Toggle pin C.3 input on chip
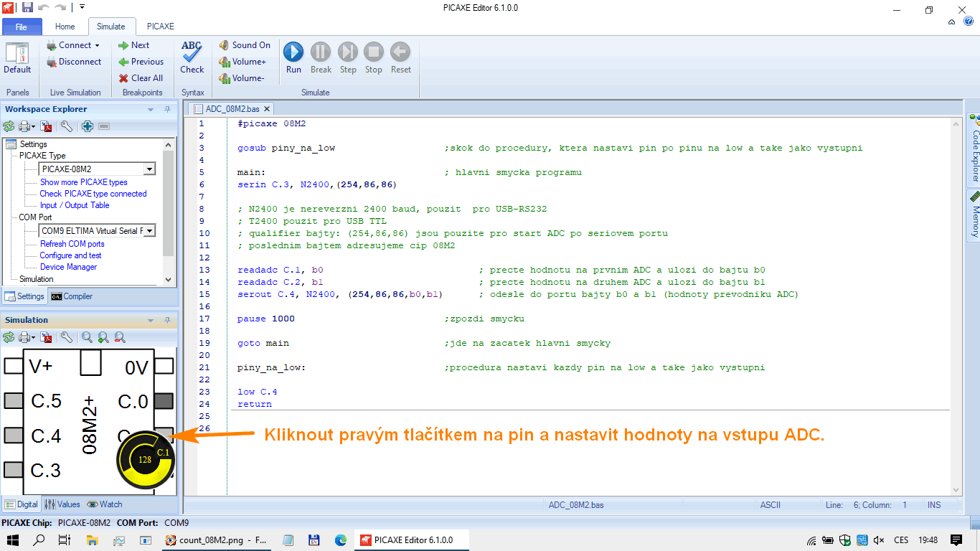The height and width of the screenshot is (551, 980). [x=13, y=470]
